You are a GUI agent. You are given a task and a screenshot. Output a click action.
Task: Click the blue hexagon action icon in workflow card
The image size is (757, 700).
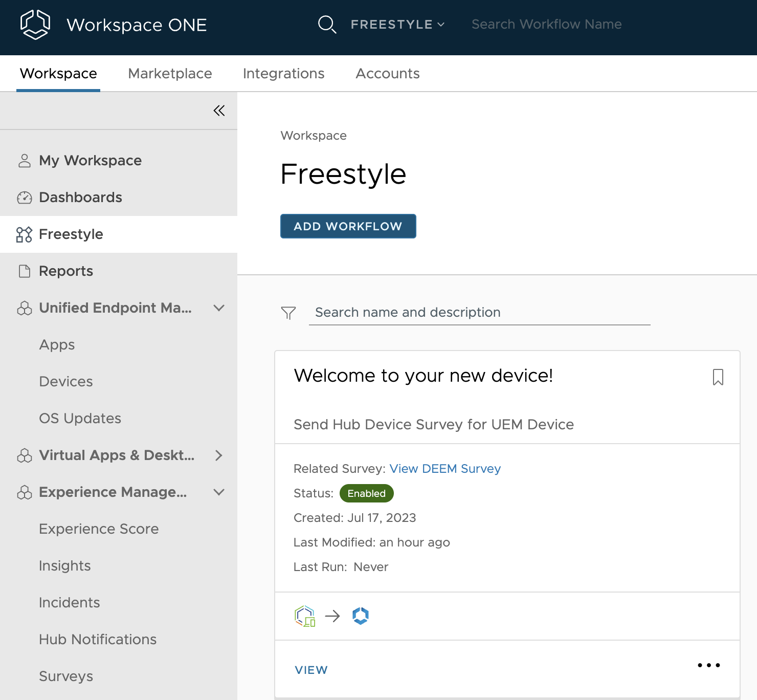coord(361,616)
